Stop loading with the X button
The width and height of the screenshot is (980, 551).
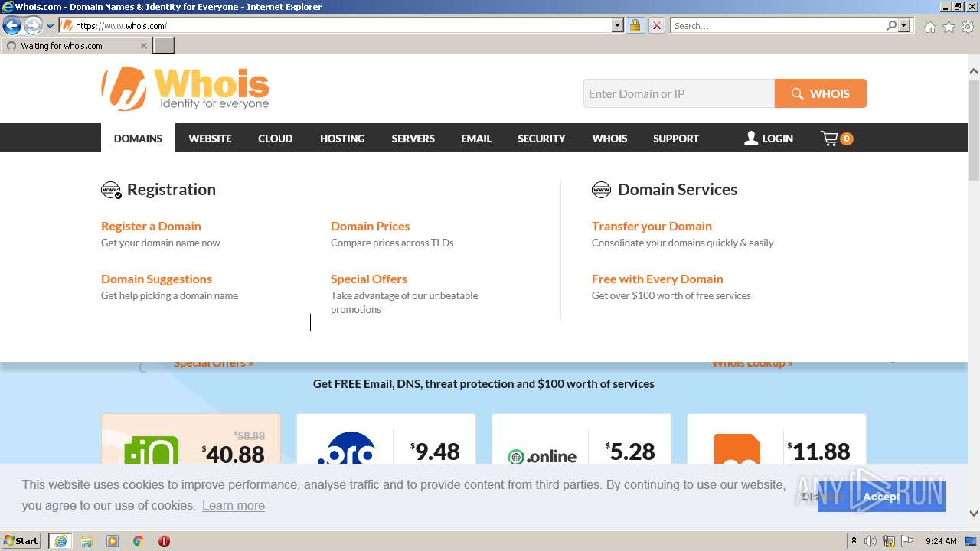coord(656,25)
